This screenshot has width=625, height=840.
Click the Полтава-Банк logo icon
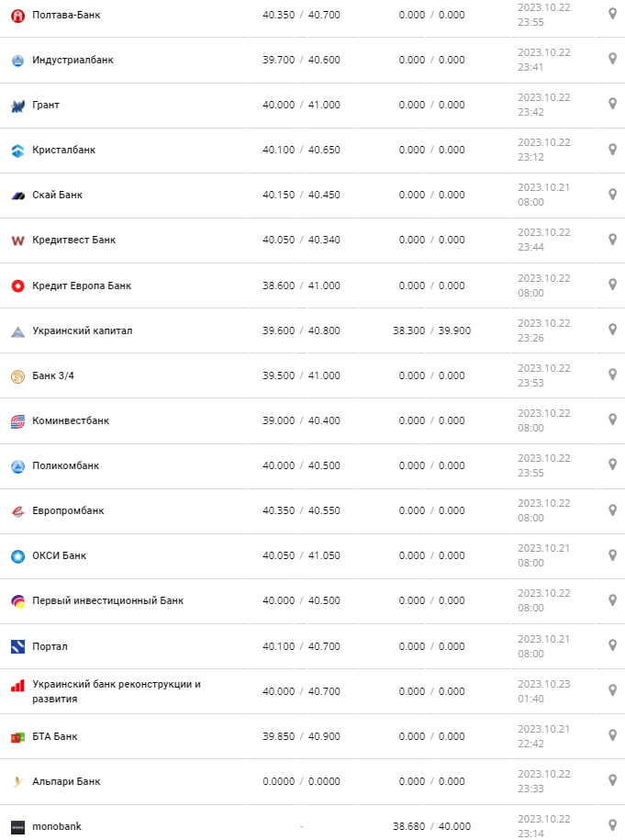pyautogui.click(x=17, y=16)
